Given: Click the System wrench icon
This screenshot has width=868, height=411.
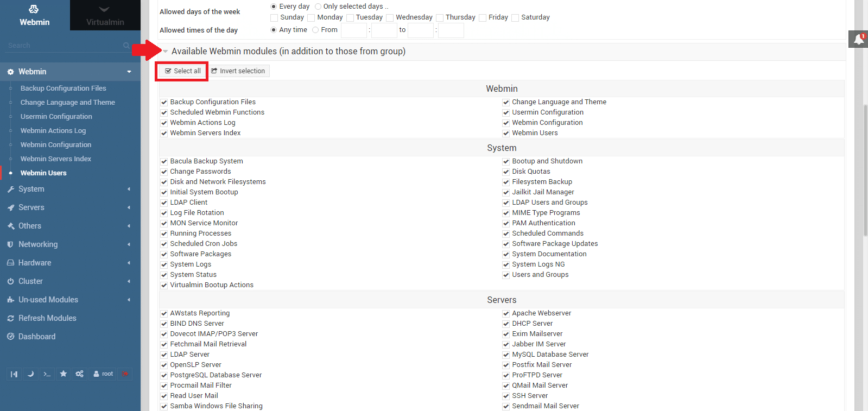Looking at the screenshot, I should 10,189.
